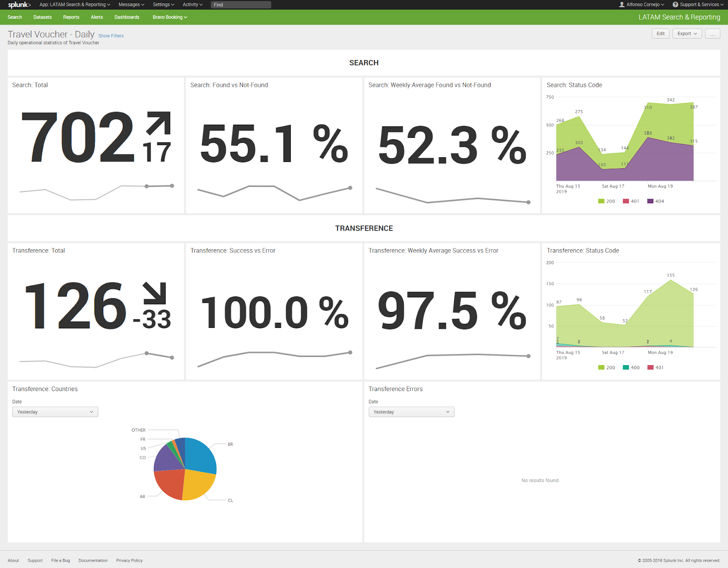Click the 400 legend swatch in Transference Status Code
The height and width of the screenshot is (568, 728).
626,367
